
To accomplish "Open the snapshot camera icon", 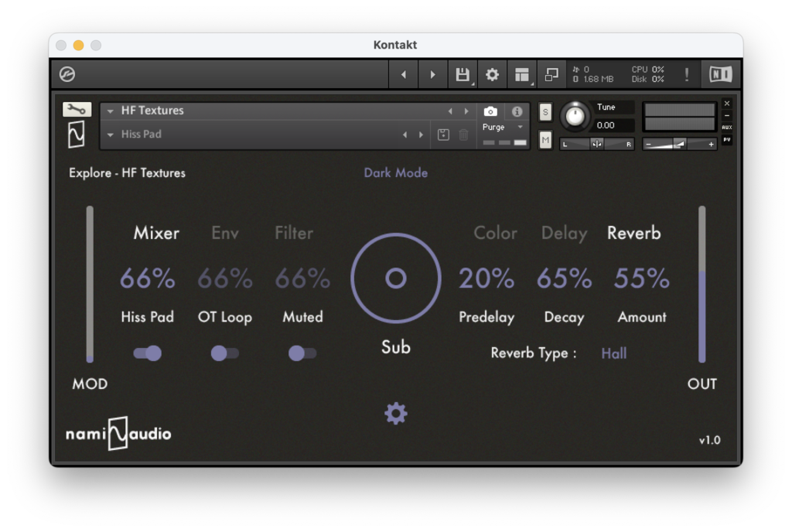I will 490,112.
